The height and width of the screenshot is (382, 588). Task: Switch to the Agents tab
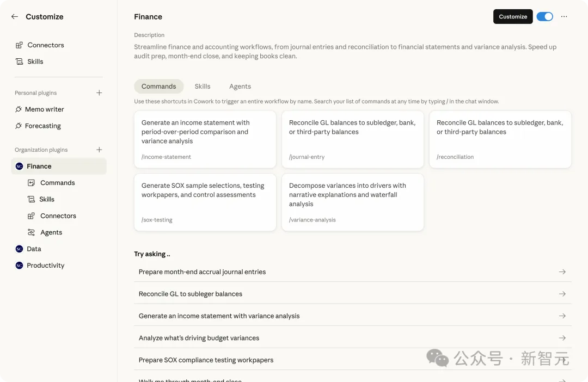240,87
